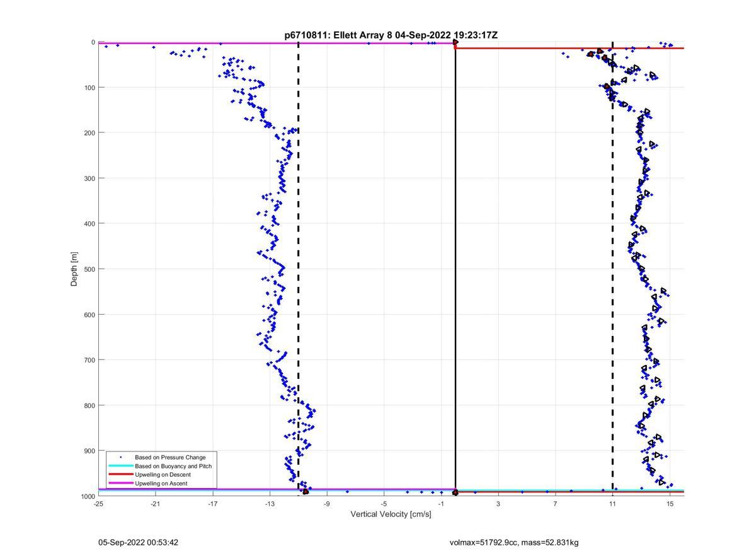The image size is (756, 558).
Task: Click the 'Vertical Velocity [cm/s]' axis label
Action: pos(391,514)
